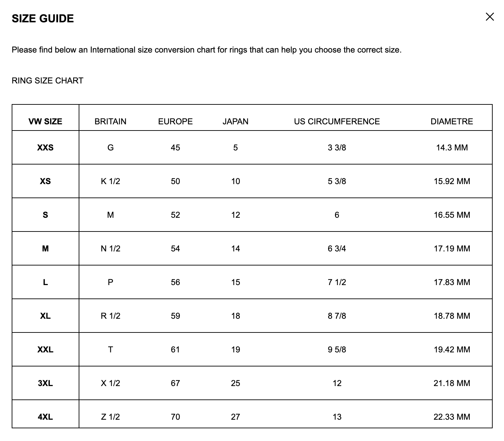Click the Z 1/2 Britain size cell
The width and height of the screenshot is (504, 441).
click(x=110, y=417)
